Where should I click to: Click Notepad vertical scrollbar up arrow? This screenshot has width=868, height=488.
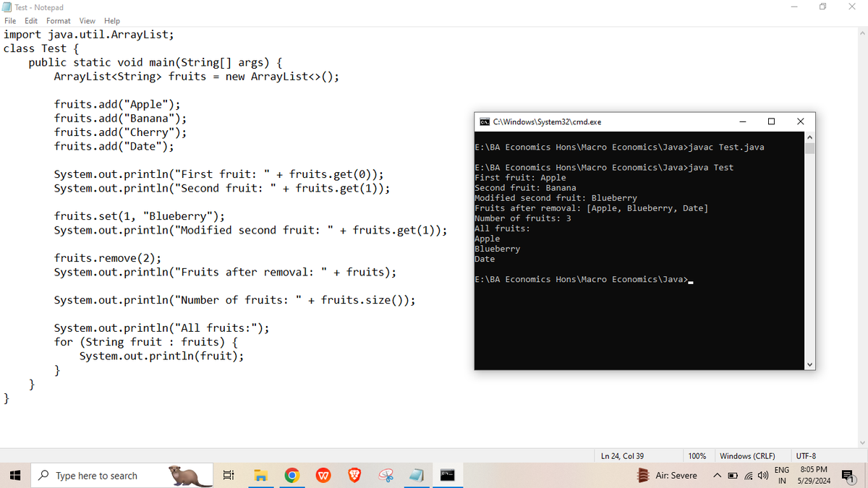click(x=861, y=33)
